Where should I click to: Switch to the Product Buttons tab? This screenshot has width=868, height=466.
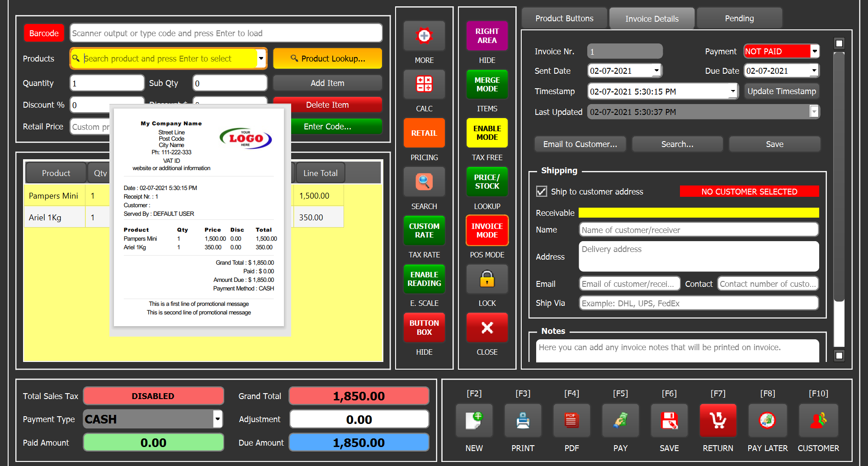point(564,19)
